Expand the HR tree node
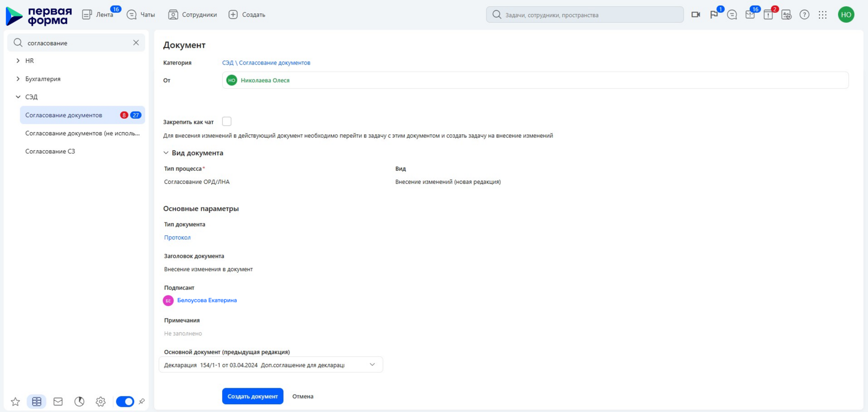Image resolution: width=868 pixels, height=412 pixels. click(x=18, y=61)
